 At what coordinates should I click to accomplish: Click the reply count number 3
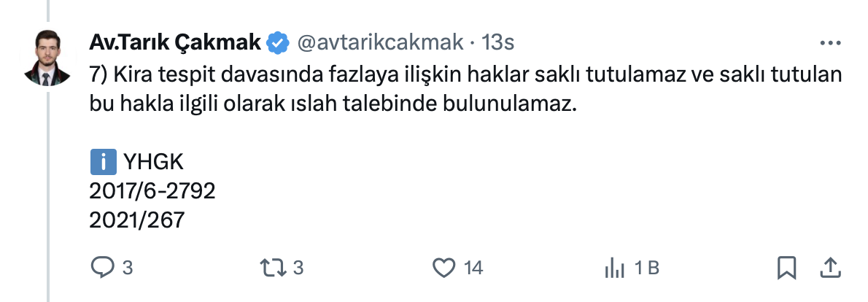pos(128,268)
